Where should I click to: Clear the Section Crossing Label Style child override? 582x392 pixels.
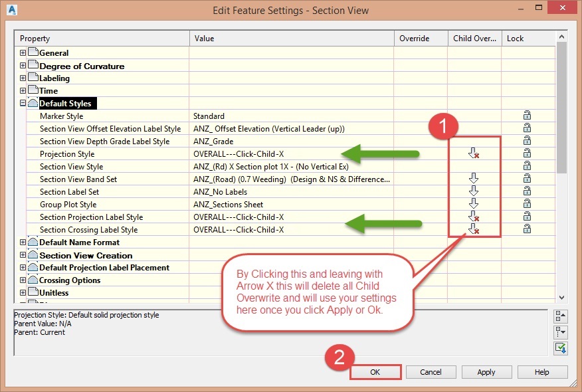coord(472,229)
